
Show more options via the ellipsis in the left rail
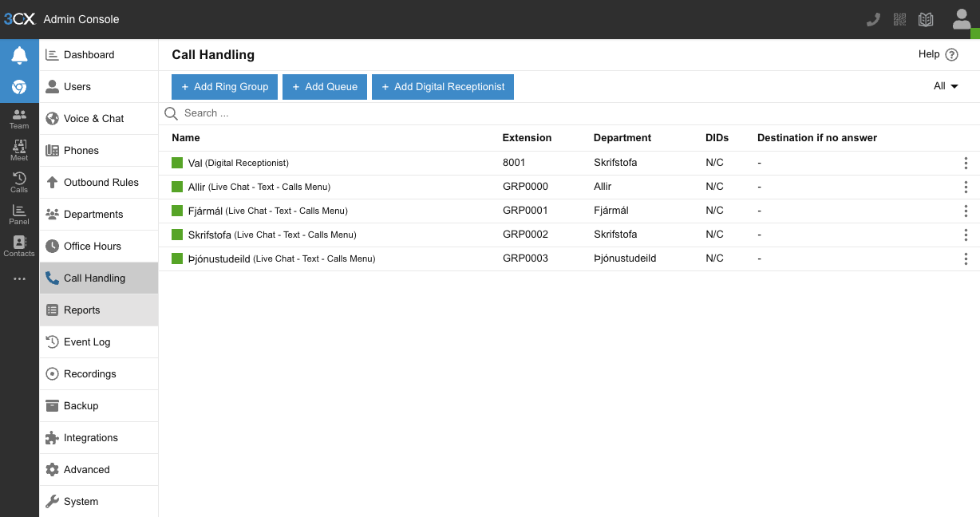click(x=19, y=278)
